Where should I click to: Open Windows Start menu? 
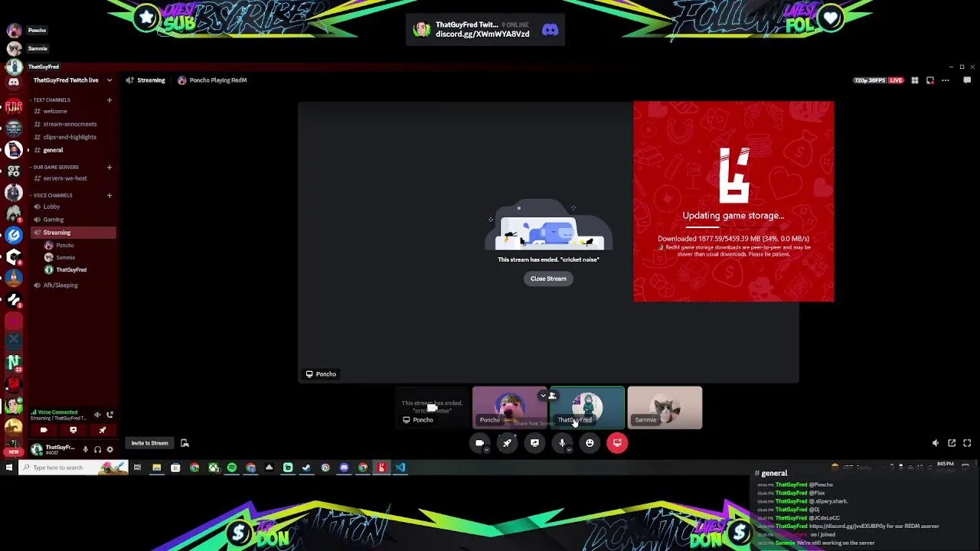(x=9, y=468)
